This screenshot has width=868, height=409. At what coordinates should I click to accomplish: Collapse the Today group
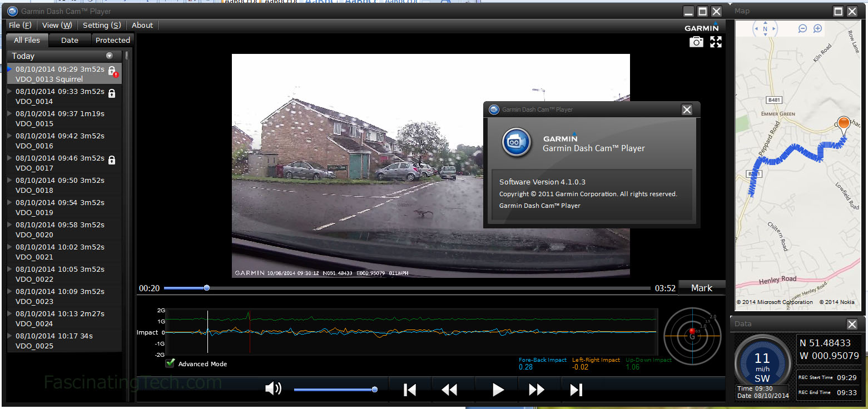(110, 56)
